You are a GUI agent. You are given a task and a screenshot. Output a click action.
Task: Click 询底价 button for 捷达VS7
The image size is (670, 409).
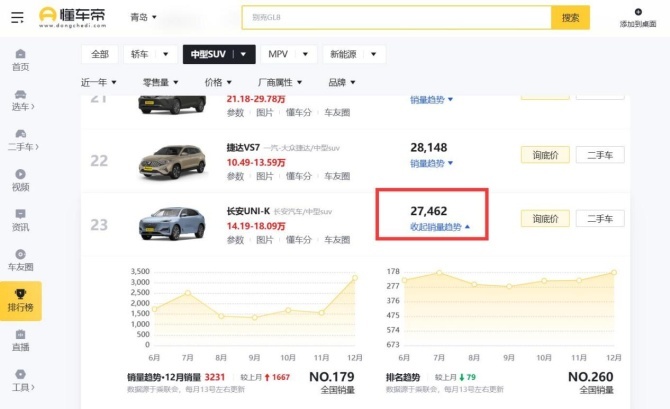pos(545,155)
